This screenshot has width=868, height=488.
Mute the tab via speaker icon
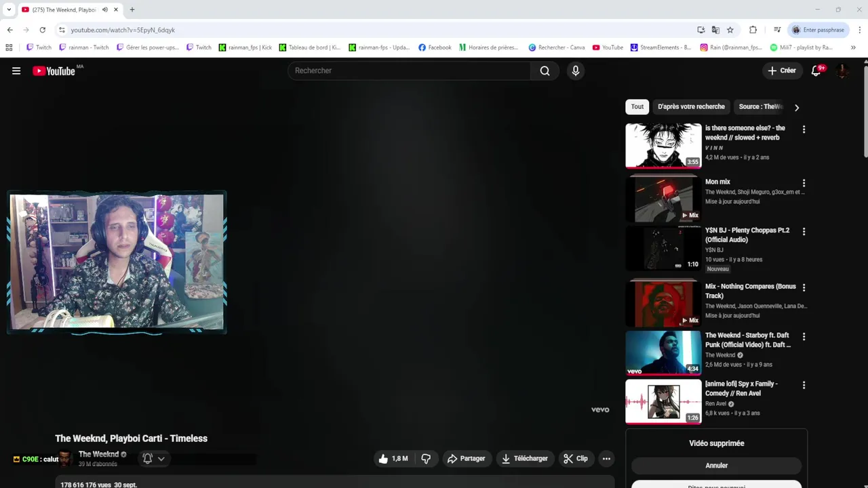pyautogui.click(x=104, y=9)
